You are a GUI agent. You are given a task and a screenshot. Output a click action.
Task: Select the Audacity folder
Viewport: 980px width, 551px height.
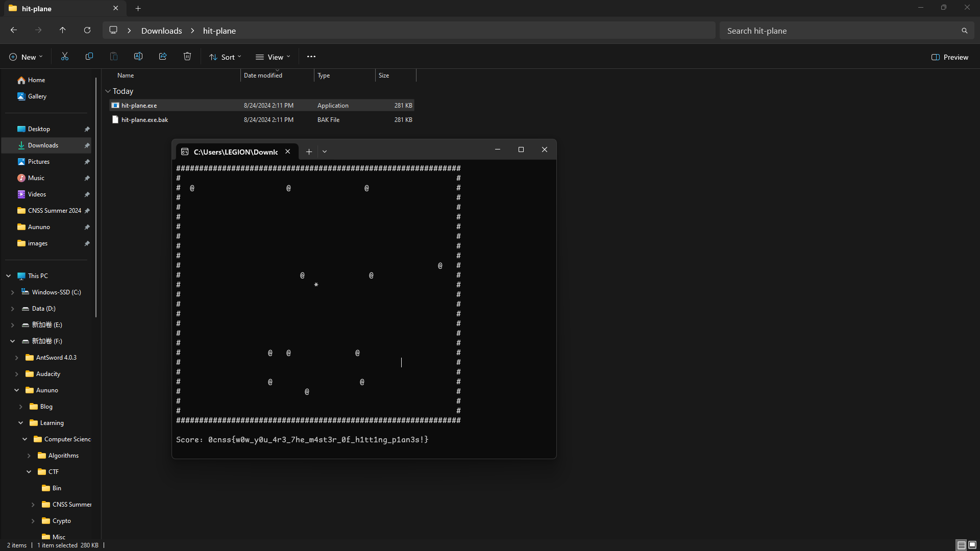tap(48, 374)
